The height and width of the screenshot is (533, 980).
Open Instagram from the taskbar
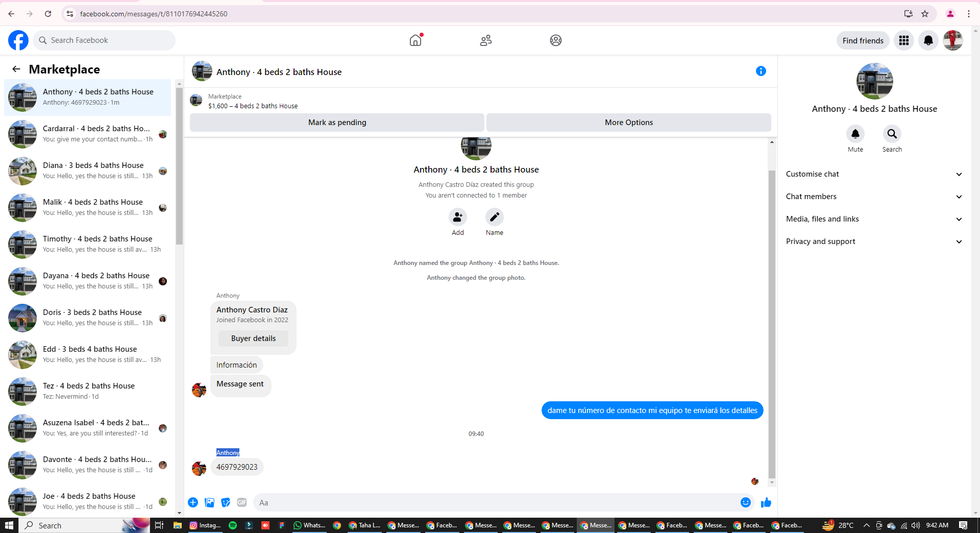click(x=205, y=525)
